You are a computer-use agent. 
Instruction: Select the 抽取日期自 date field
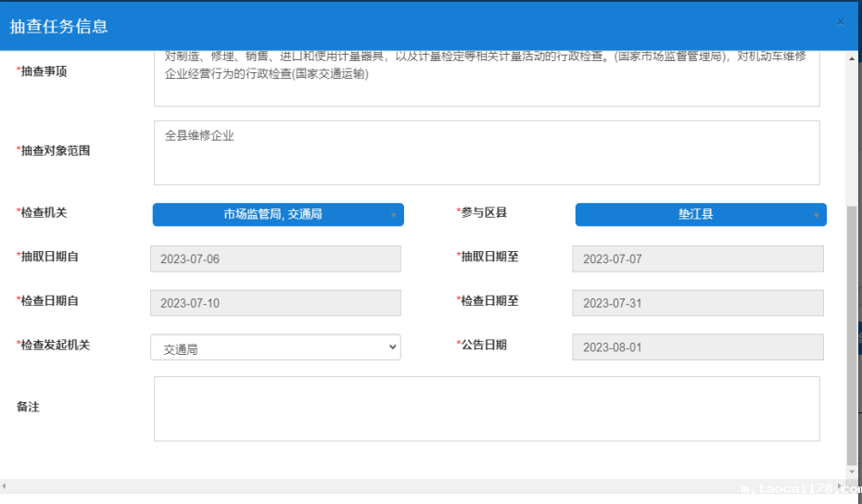click(275, 258)
